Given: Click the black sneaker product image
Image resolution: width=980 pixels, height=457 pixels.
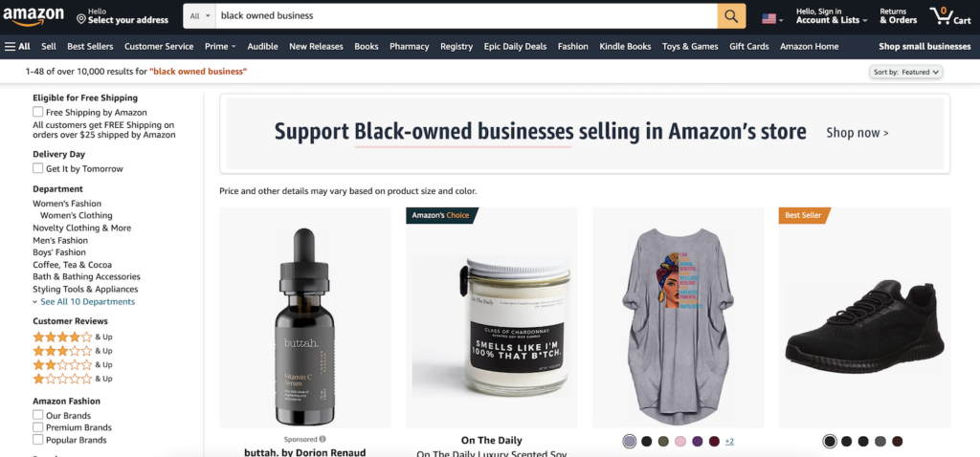Looking at the screenshot, I should point(864,317).
